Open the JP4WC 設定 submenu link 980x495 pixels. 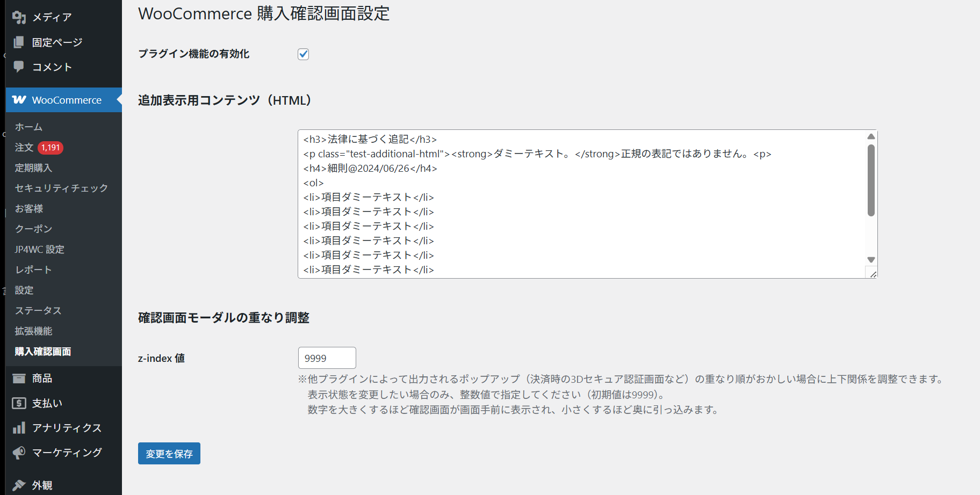[x=39, y=250]
